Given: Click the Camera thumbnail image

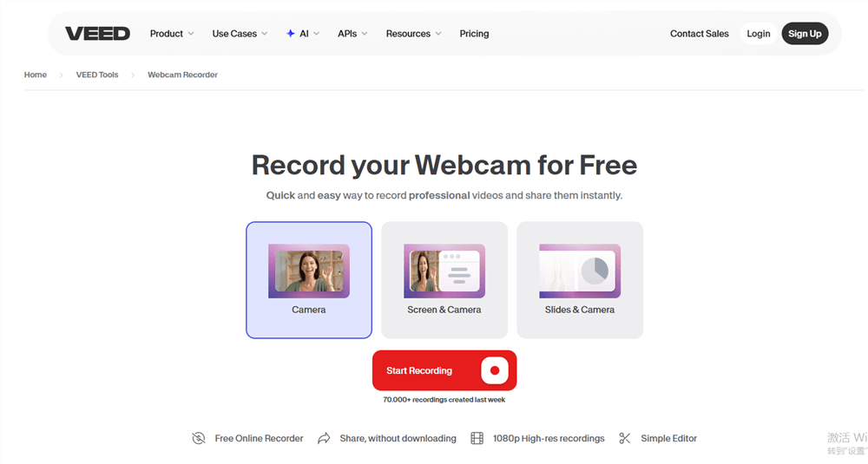Looking at the screenshot, I should pyautogui.click(x=309, y=271).
